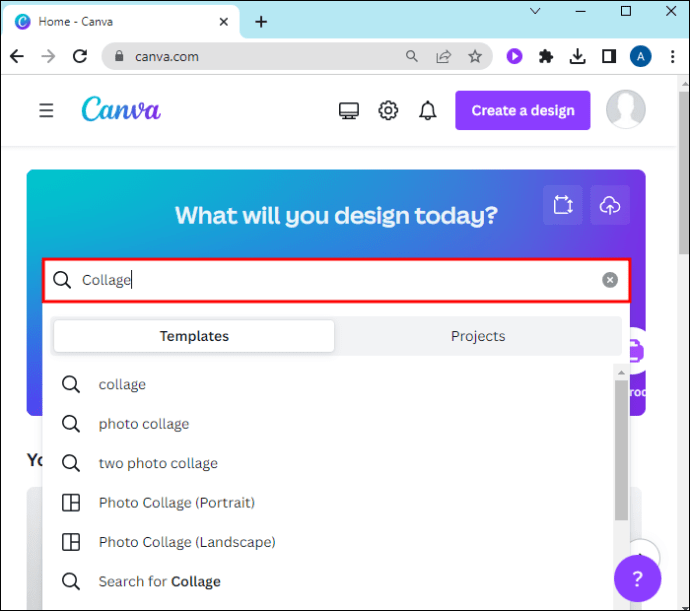Click the share page icon
This screenshot has width=690, height=611.
click(x=444, y=56)
